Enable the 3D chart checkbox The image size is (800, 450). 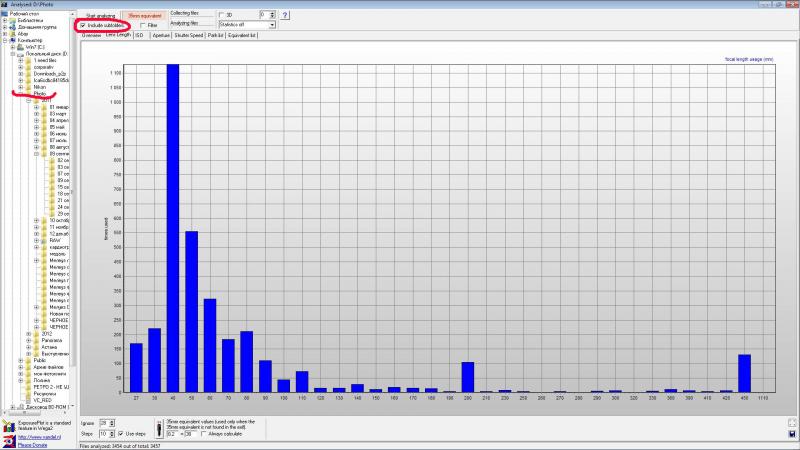(x=221, y=15)
